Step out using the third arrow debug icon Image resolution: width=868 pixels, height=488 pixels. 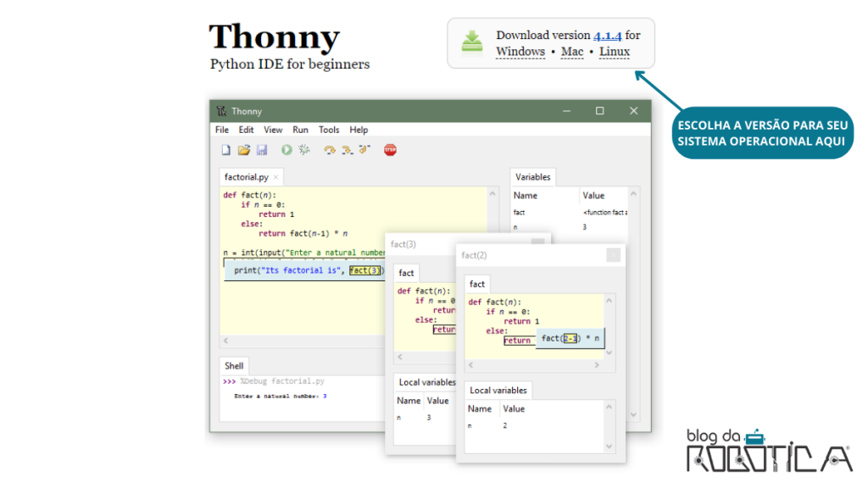point(364,150)
